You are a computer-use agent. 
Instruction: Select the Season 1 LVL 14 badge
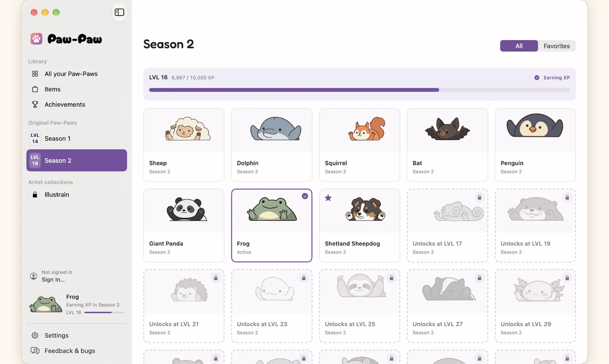tap(35, 138)
